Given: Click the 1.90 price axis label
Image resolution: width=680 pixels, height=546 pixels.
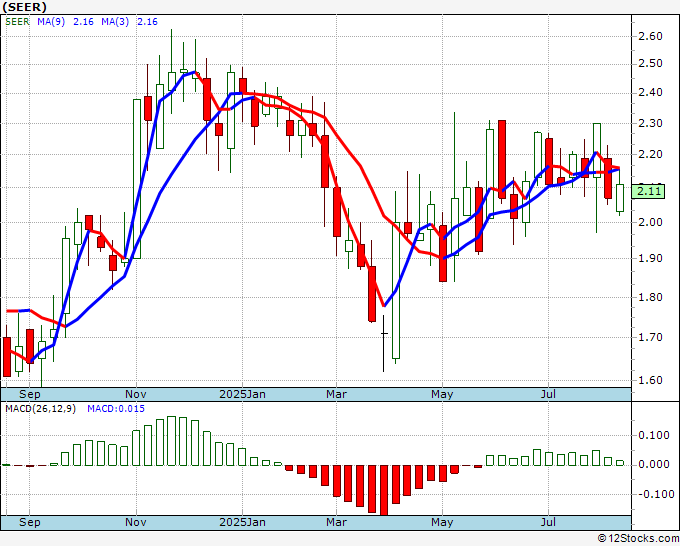Looking at the screenshot, I should pos(651,258).
